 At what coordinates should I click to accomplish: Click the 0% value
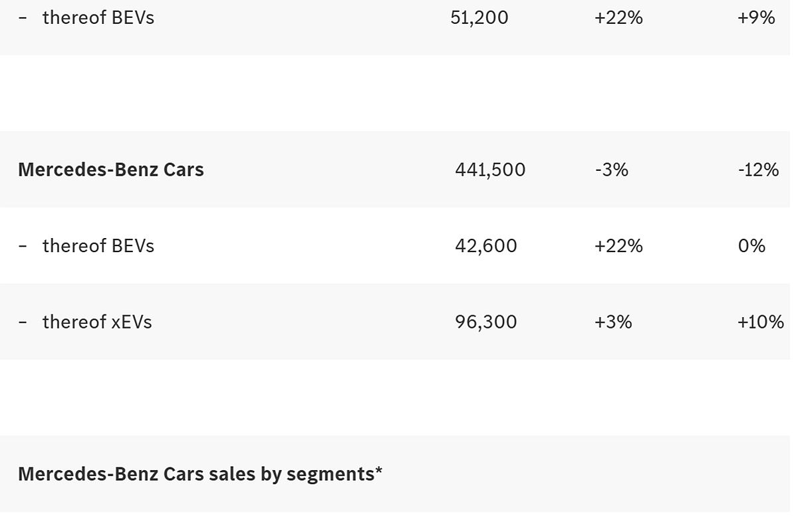[751, 246]
